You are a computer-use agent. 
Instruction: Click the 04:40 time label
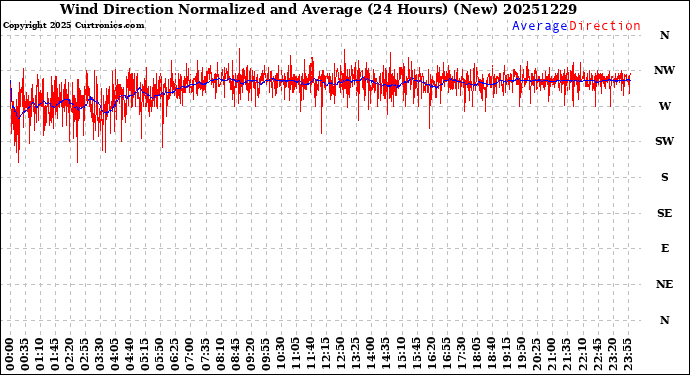click(x=129, y=354)
